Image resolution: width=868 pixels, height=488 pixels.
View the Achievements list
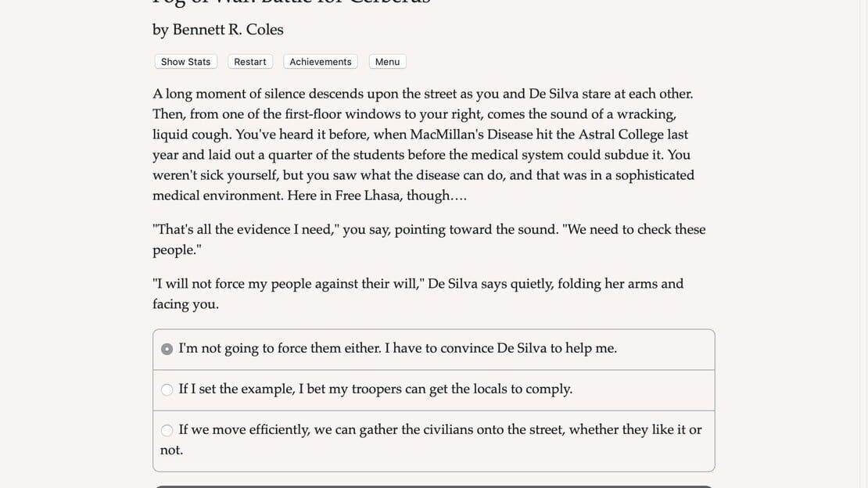[x=321, y=62]
